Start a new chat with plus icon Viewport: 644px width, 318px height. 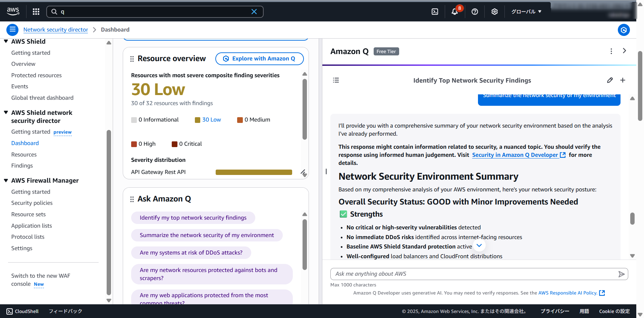(623, 80)
